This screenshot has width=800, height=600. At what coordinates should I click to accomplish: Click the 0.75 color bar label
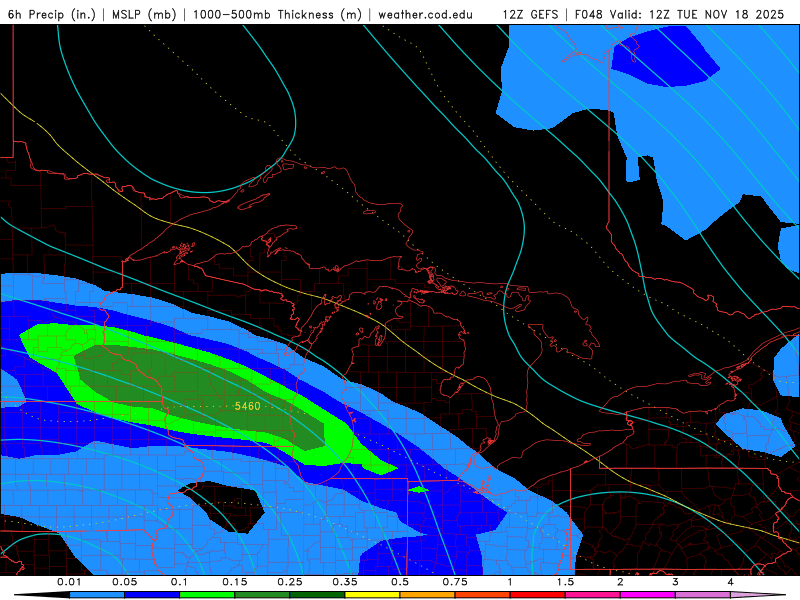[x=455, y=582]
